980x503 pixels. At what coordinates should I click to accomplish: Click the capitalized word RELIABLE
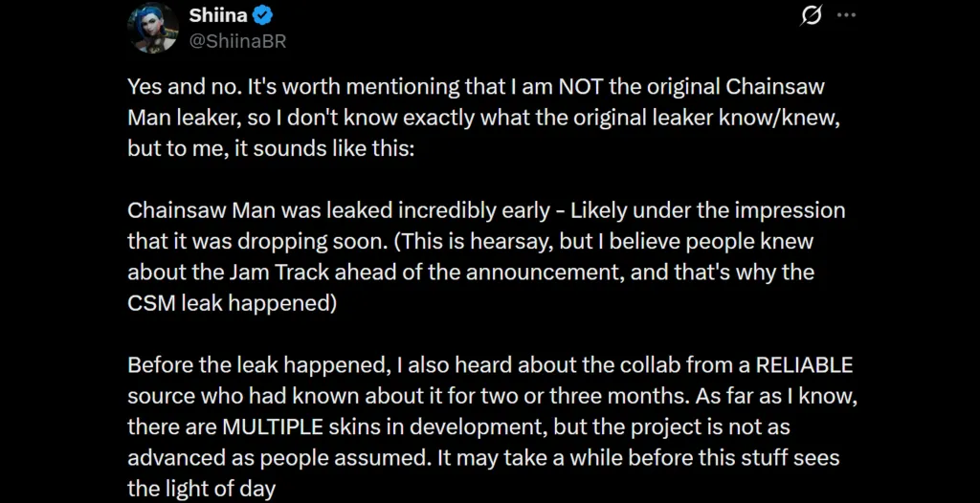pyautogui.click(x=804, y=366)
